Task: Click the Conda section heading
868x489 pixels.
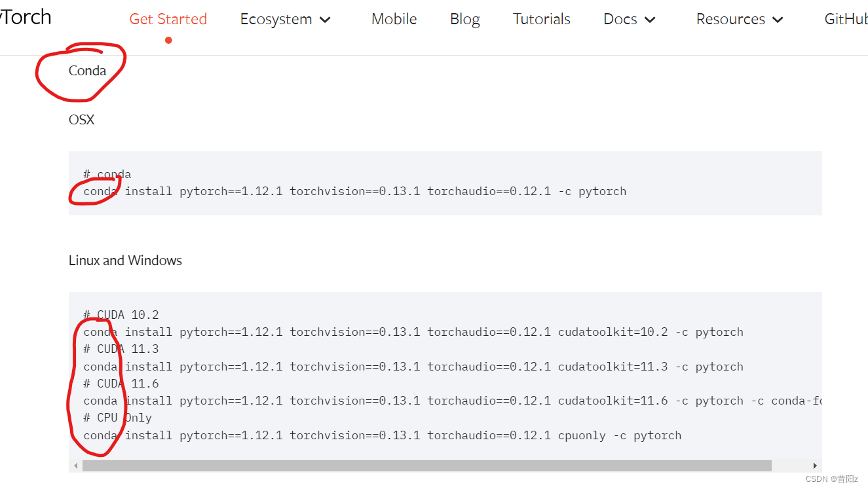Action: click(x=89, y=71)
